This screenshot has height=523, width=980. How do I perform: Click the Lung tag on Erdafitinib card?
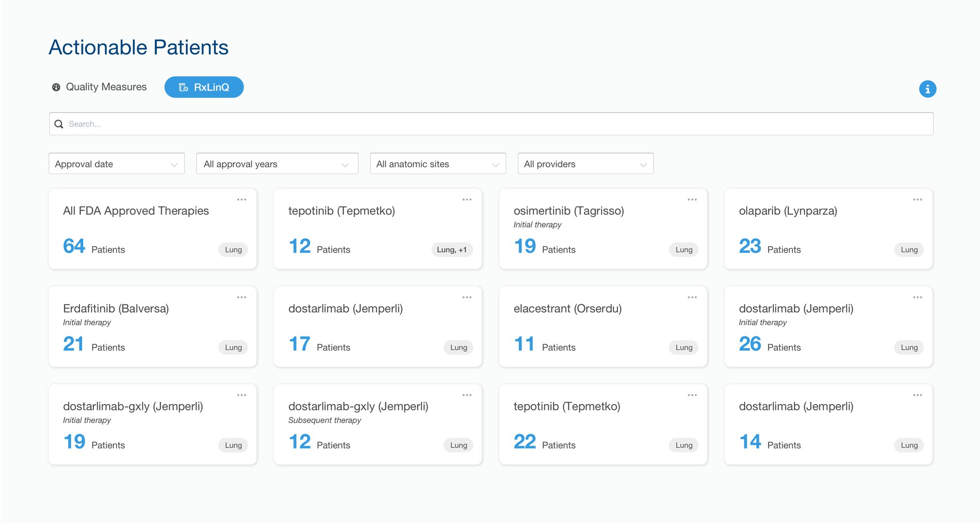[233, 347]
